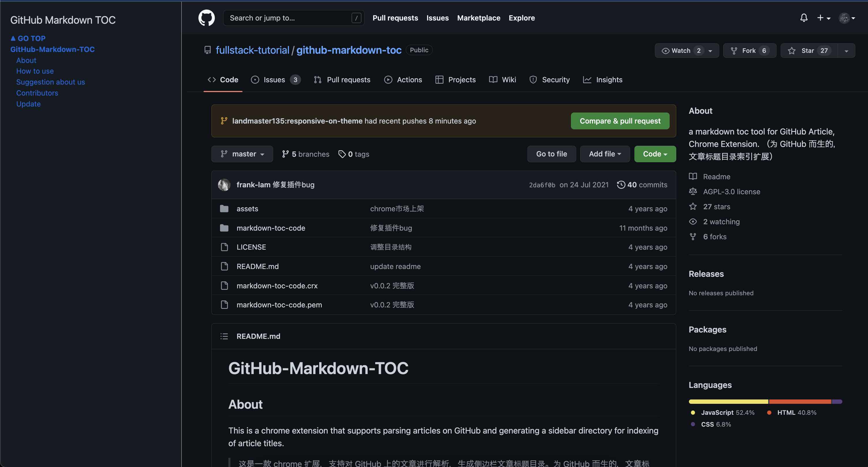This screenshot has height=467, width=868.
Task: Toggle the Star on this repository
Action: (808, 50)
